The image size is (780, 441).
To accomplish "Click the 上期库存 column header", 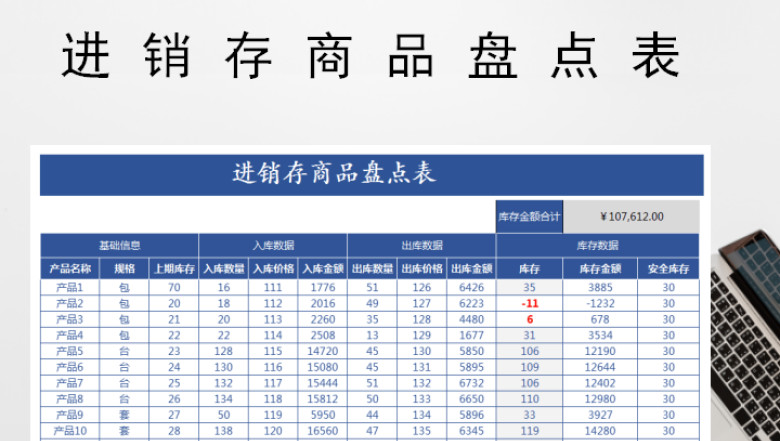I will [x=174, y=269].
